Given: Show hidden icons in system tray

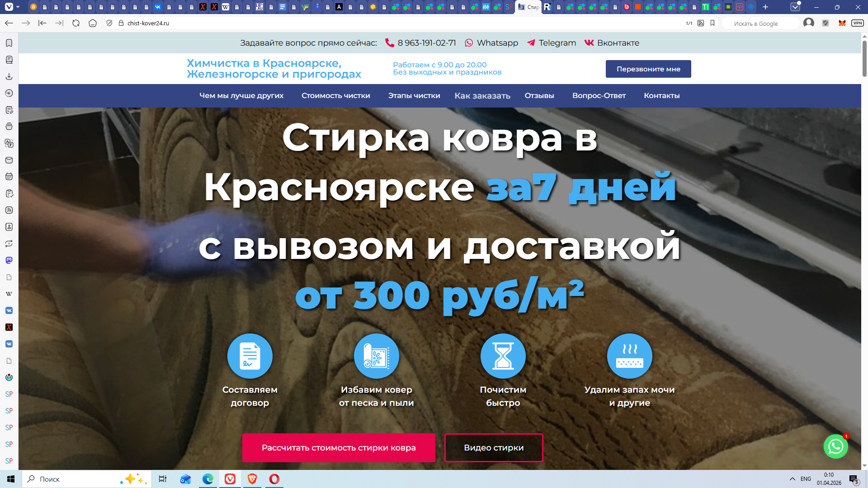Looking at the screenshot, I should click(x=792, y=479).
